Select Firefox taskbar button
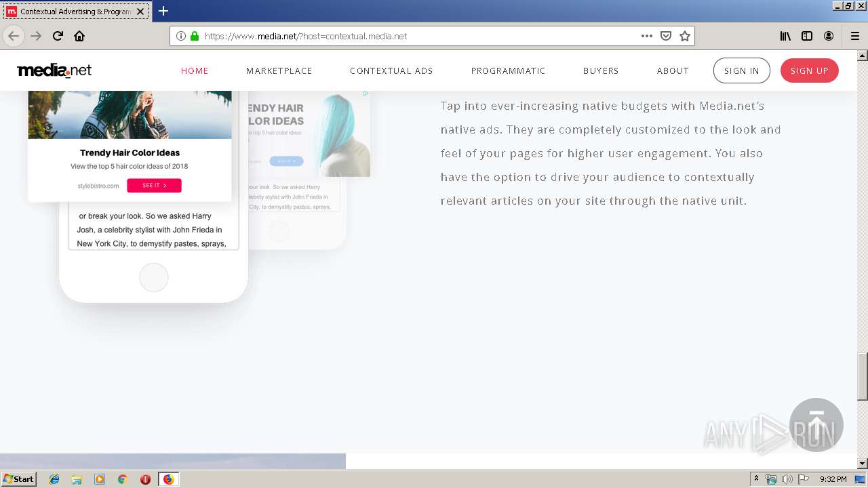The width and height of the screenshot is (868, 488). coord(168,479)
